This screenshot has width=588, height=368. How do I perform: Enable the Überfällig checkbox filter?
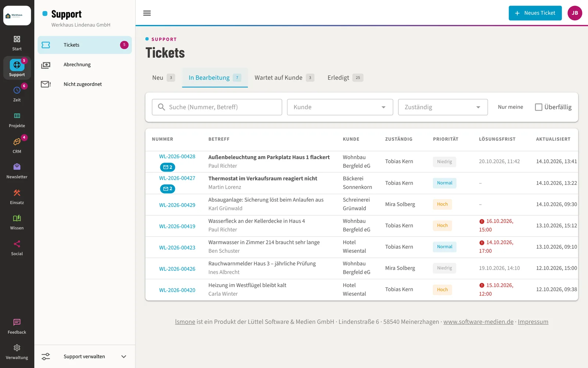click(539, 107)
